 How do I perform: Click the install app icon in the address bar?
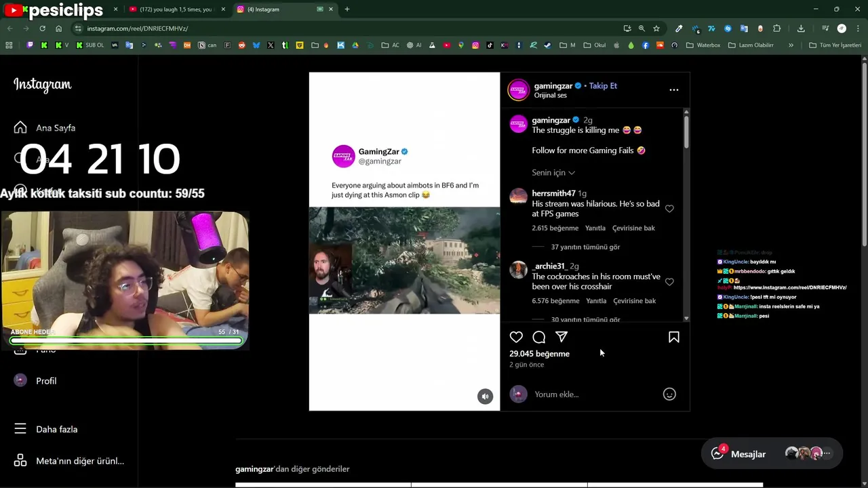(627, 28)
